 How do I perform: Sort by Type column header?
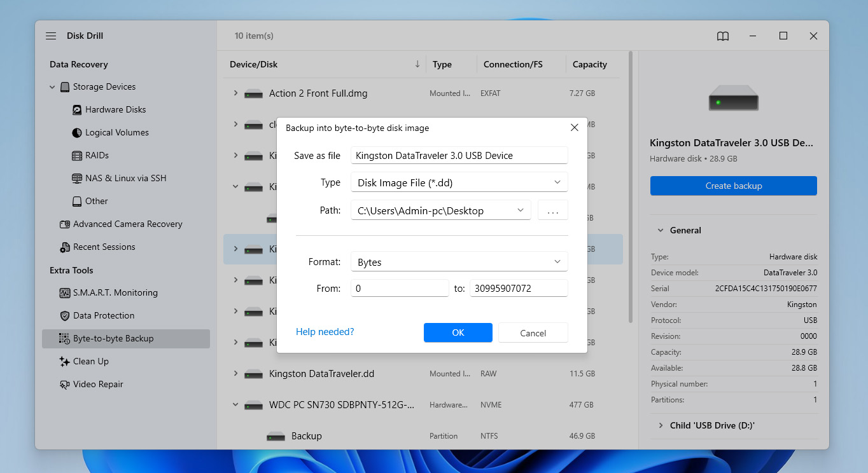pos(442,64)
